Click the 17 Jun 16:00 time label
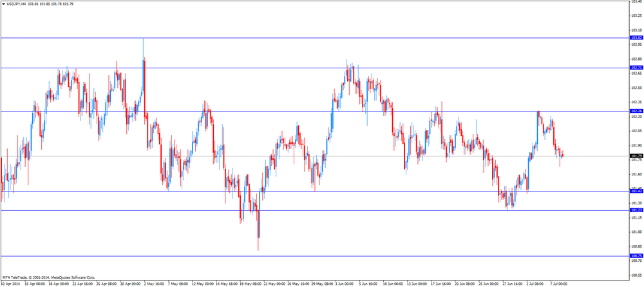The height and width of the screenshot is (287, 644). [x=440, y=284]
